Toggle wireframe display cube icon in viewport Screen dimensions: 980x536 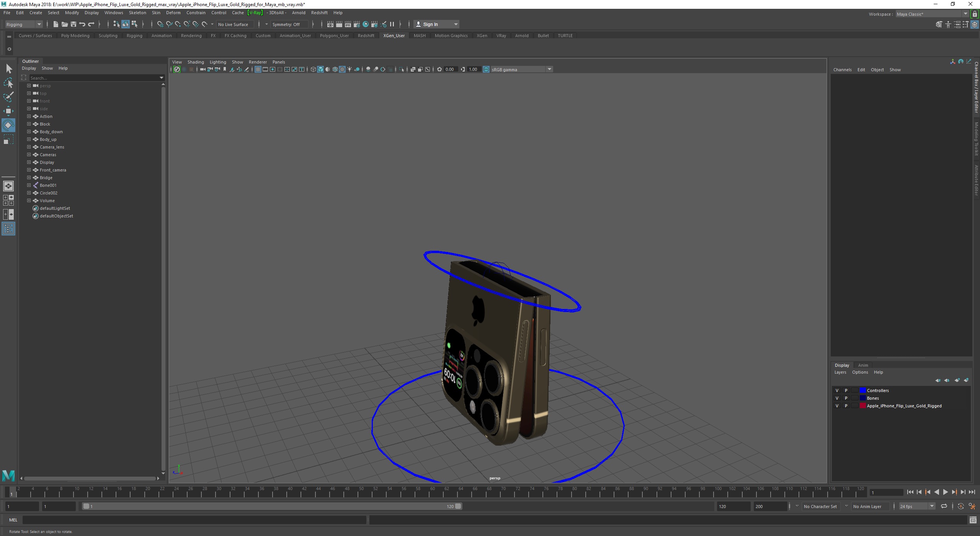pos(313,69)
